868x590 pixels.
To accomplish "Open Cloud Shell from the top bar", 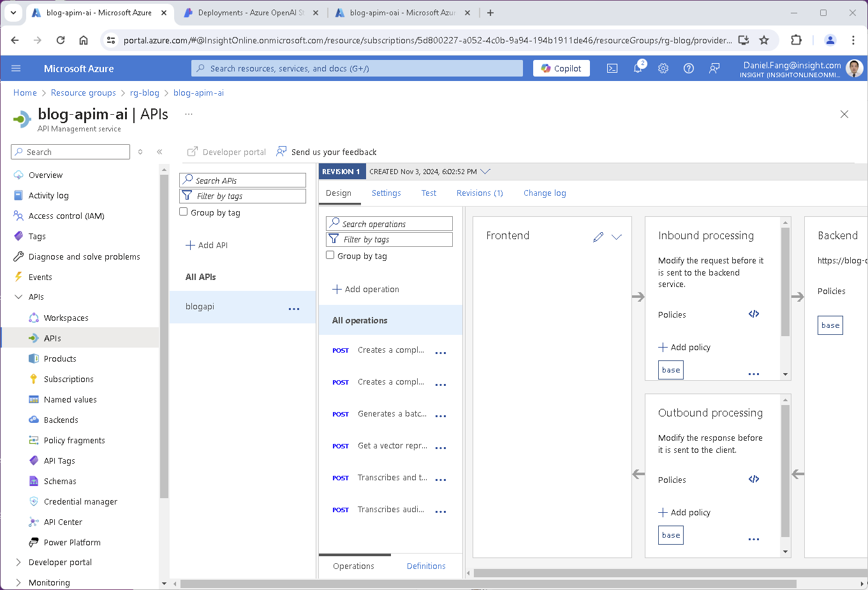I will tap(612, 68).
